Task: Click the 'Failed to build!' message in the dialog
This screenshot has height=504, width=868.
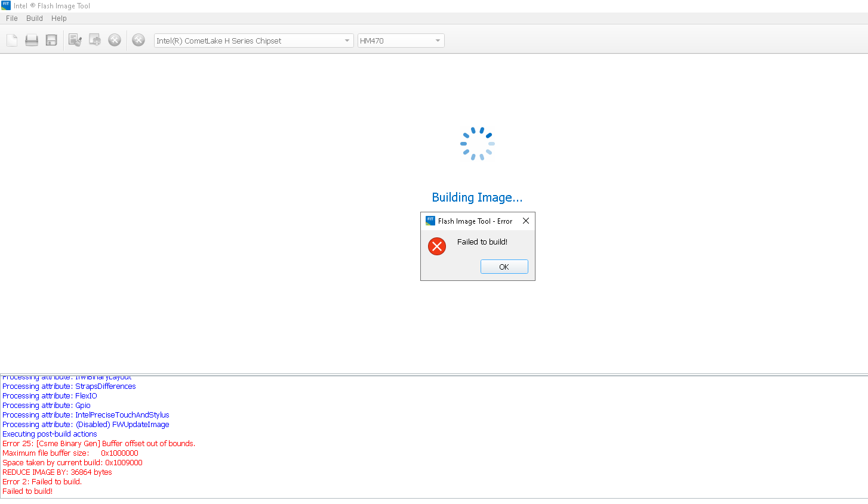Action: coord(482,242)
